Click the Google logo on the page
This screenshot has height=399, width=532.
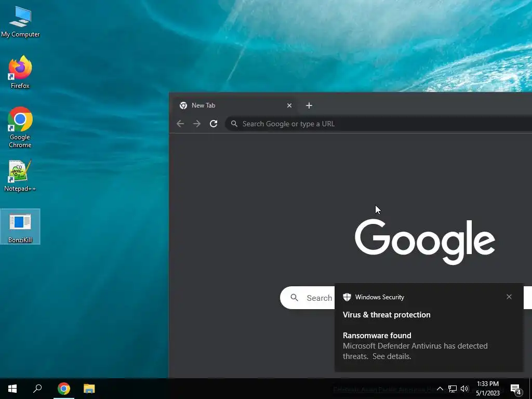click(x=425, y=242)
